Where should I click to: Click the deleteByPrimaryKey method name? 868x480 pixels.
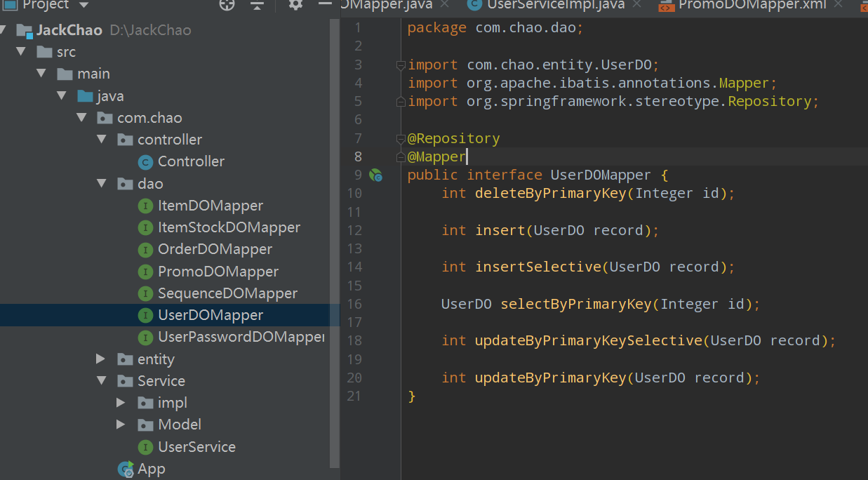point(551,193)
